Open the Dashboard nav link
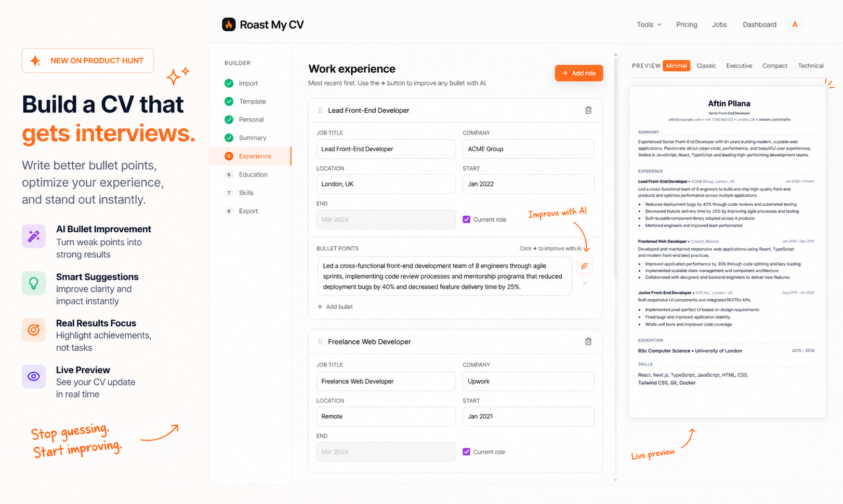Viewport: 843px width, 504px height. tap(759, 24)
